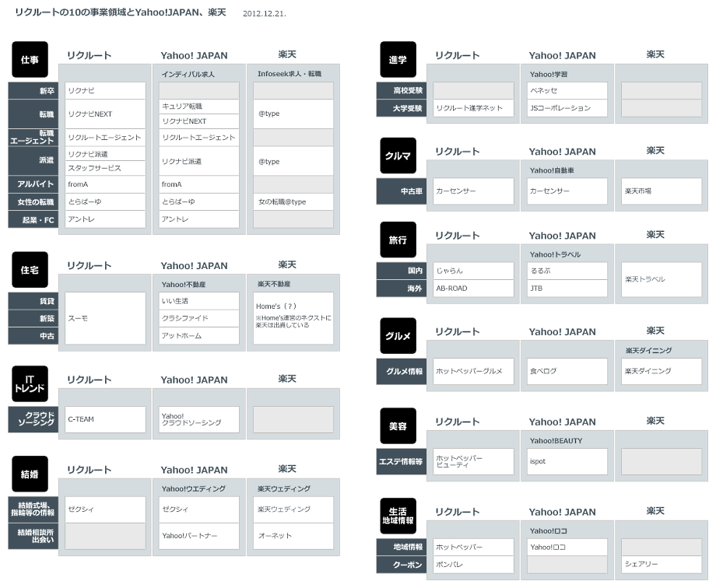Image resolution: width=716 pixels, height=588 pixels.
Task: Click the 食べログ cell
Action: click(x=567, y=371)
